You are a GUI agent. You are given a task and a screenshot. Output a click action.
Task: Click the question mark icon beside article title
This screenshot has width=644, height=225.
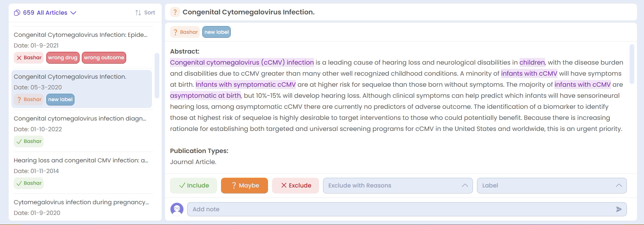coord(175,12)
